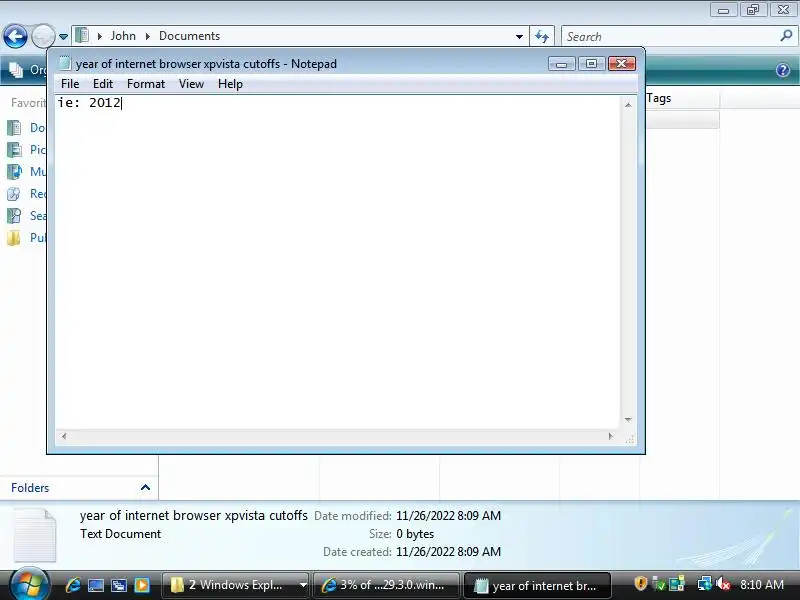Viewport: 800px width, 600px height.
Task: Click the 8:10 AM taskbar clock
Action: (762, 585)
